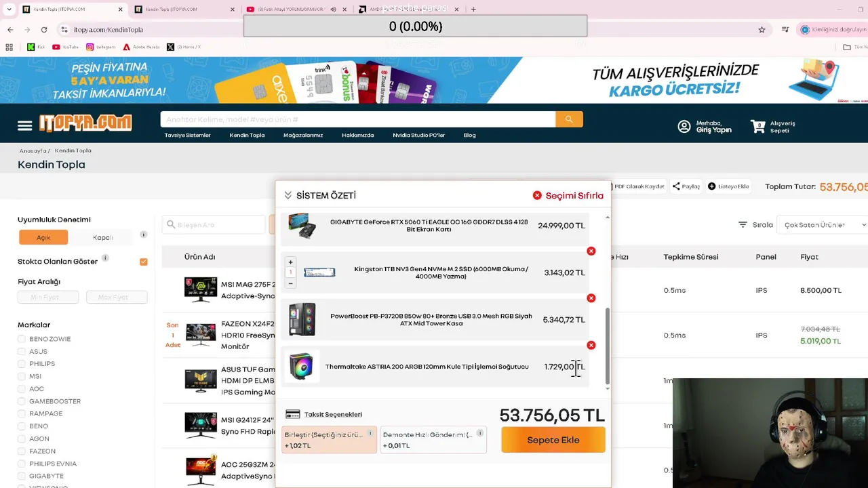Image resolution: width=868 pixels, height=488 pixels.
Task: Select the Demonte Hızlı Gönderim option
Action: click(x=433, y=440)
